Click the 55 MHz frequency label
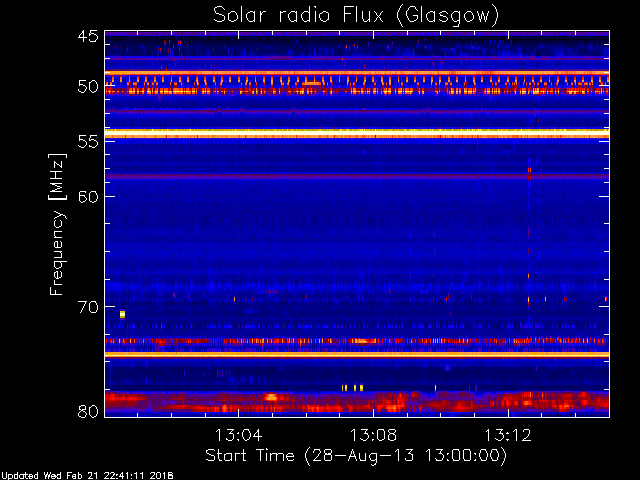 coord(88,142)
